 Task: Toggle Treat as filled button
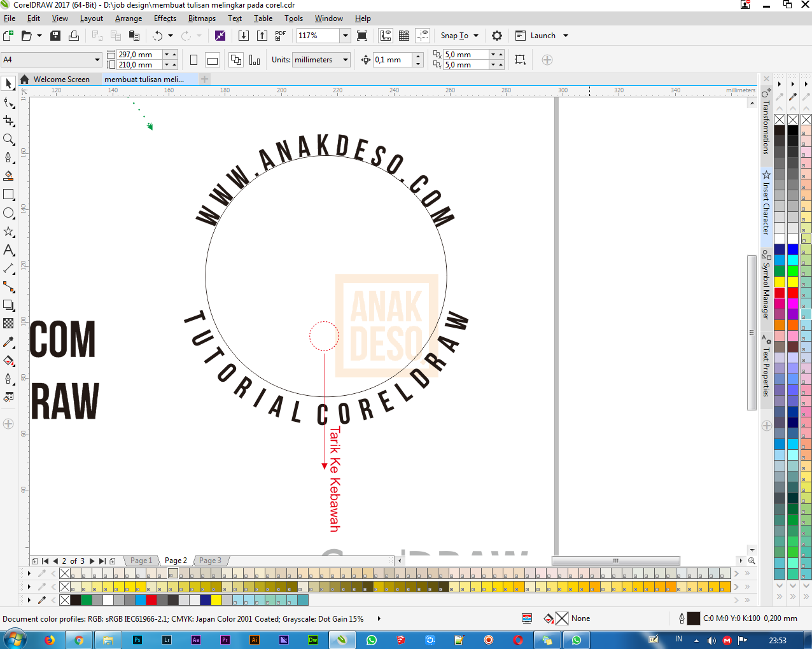(x=520, y=60)
